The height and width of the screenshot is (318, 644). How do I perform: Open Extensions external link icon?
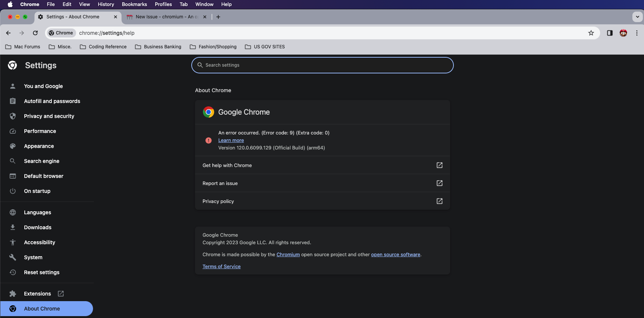coord(61,294)
